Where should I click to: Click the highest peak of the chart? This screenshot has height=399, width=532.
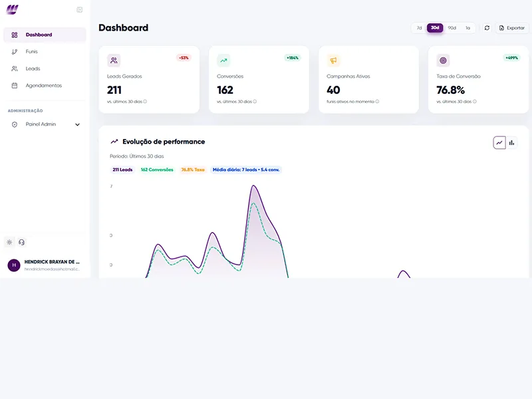click(x=253, y=186)
